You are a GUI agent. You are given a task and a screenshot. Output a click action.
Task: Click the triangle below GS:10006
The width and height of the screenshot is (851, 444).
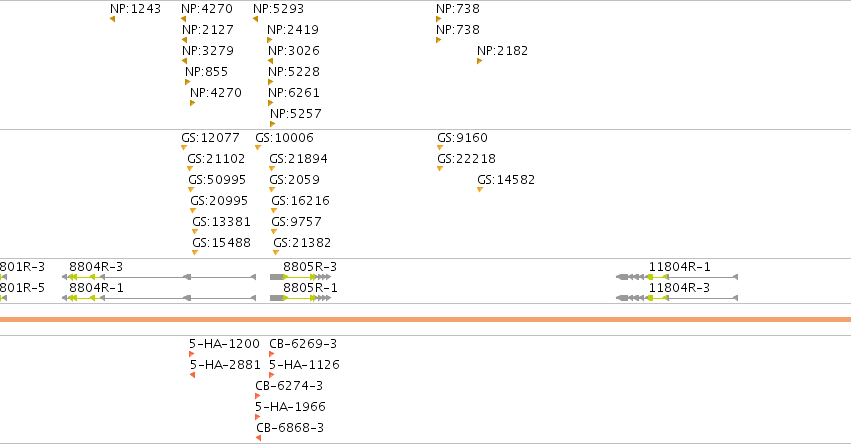(x=258, y=148)
